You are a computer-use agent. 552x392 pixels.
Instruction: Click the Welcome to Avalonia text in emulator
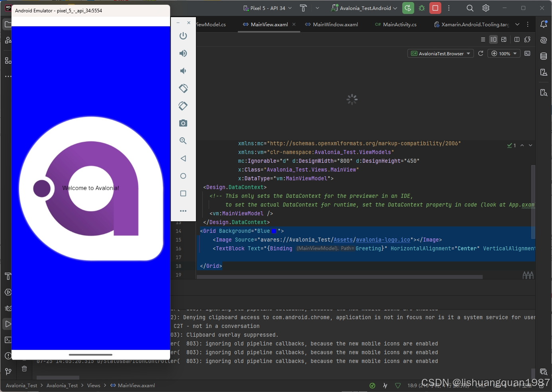pos(91,188)
